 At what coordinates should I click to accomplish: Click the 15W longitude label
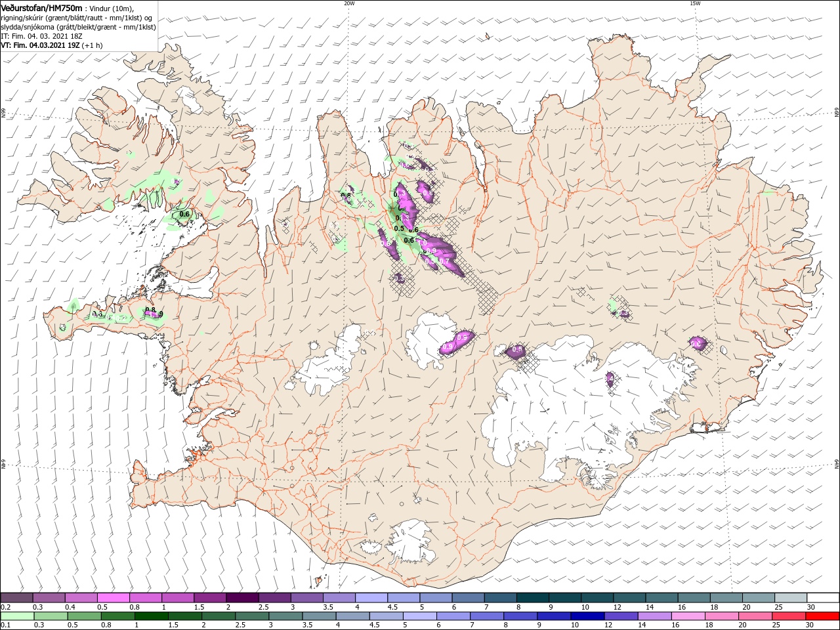(x=695, y=3)
